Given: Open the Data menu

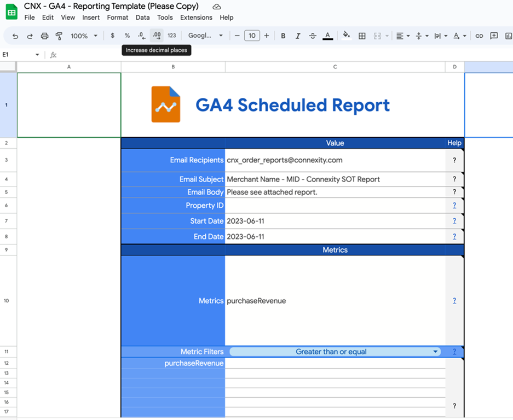Looking at the screenshot, I should [143, 17].
